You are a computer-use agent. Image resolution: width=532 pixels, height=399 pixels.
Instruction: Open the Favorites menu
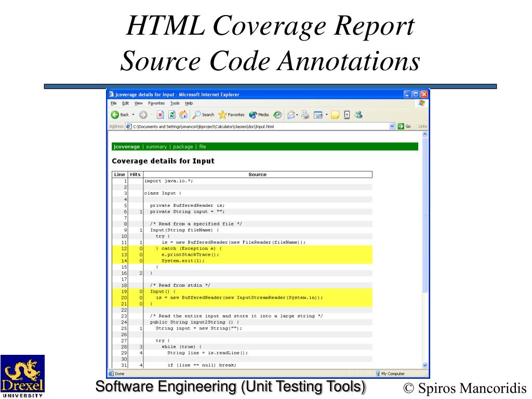pos(156,103)
